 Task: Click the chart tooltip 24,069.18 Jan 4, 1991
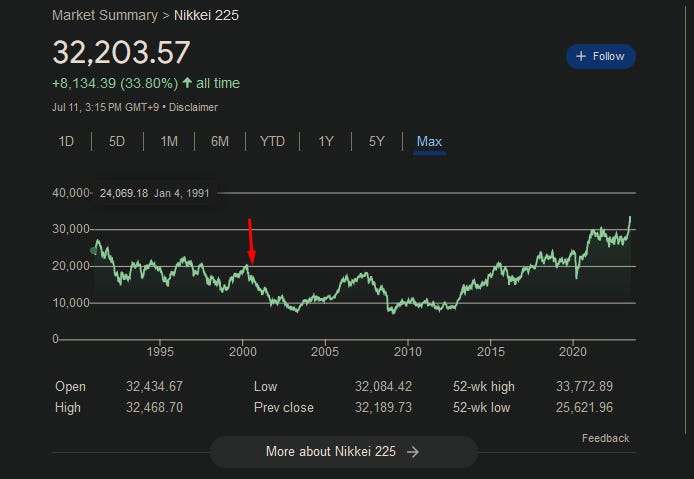154,193
